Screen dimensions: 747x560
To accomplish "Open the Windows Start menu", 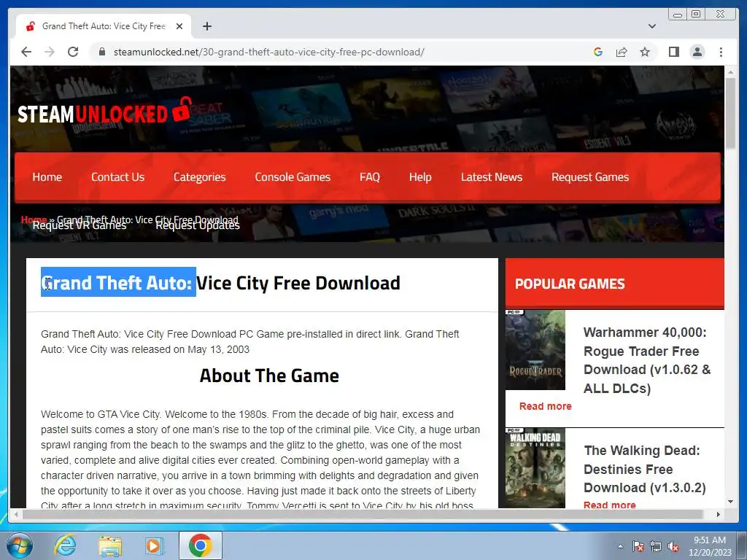I will tap(19, 545).
